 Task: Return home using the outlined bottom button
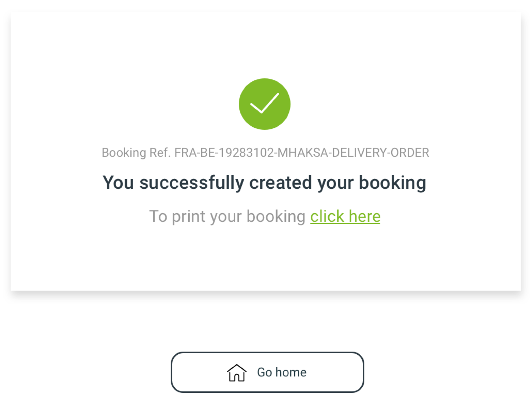pyautogui.click(x=267, y=372)
